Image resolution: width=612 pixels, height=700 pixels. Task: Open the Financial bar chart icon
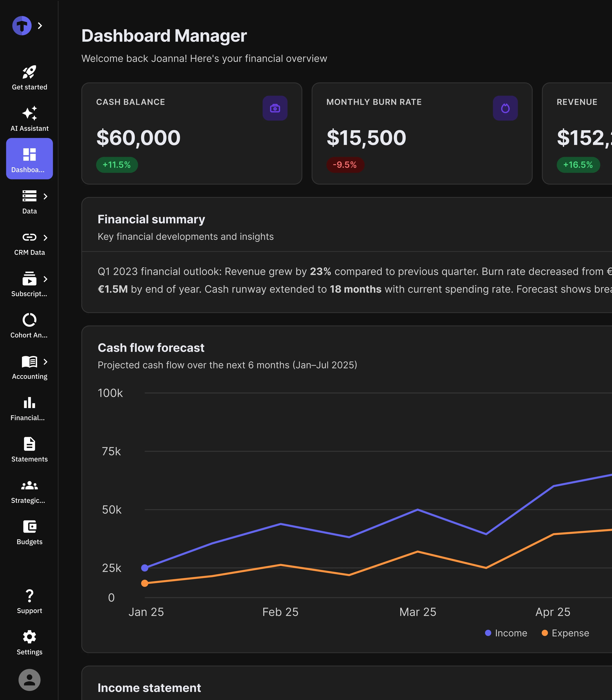pos(29,403)
